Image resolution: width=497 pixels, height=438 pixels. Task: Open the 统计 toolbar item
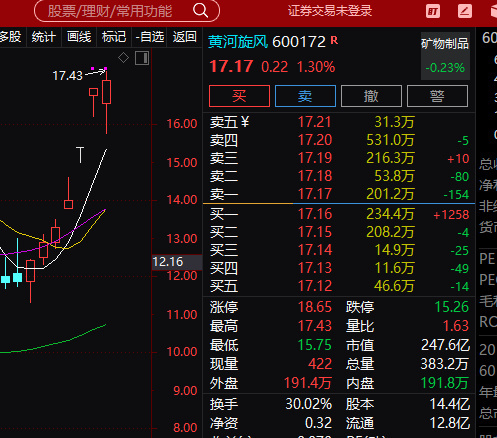(44, 37)
